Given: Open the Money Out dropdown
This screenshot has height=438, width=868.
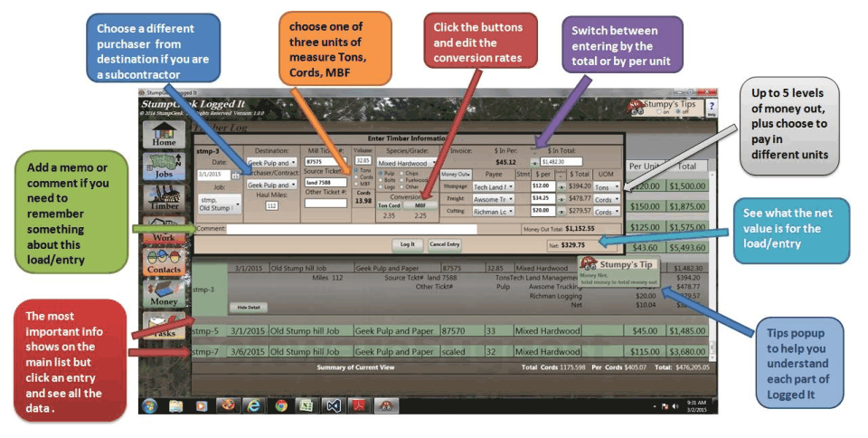Looking at the screenshot, I should tap(456, 174).
